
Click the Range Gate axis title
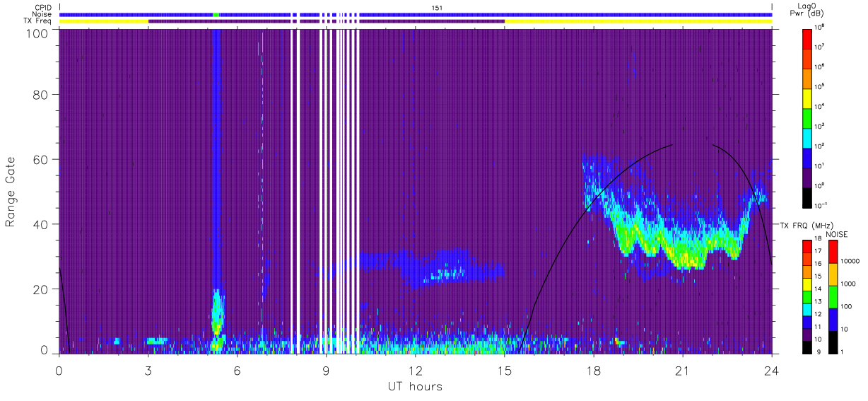point(11,192)
